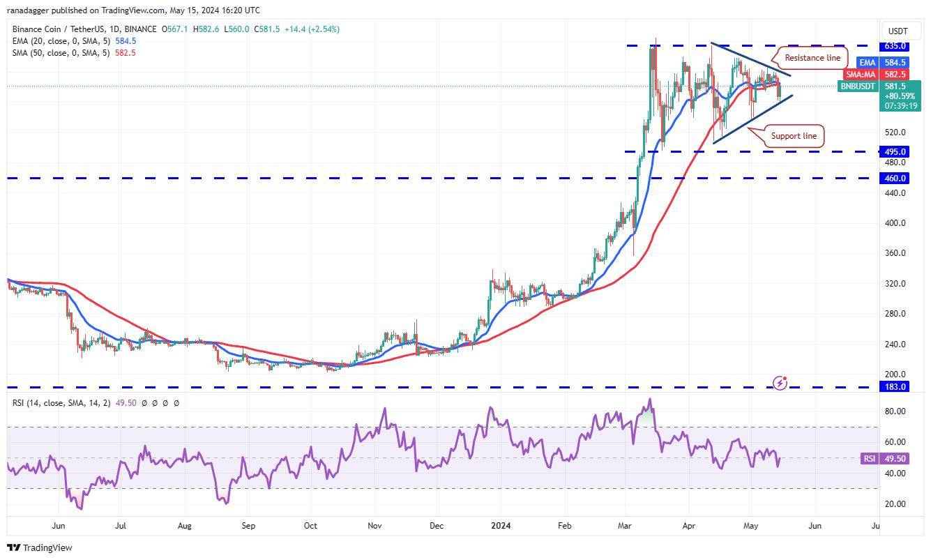Screen dimensions: 931x560
Task: Click the +14.4 (+2.54%) change value
Action: (310, 29)
